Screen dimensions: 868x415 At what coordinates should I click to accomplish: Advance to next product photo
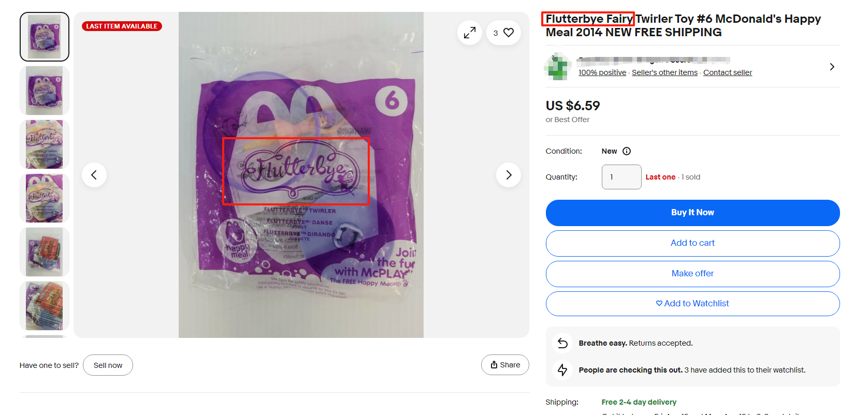[x=508, y=175]
